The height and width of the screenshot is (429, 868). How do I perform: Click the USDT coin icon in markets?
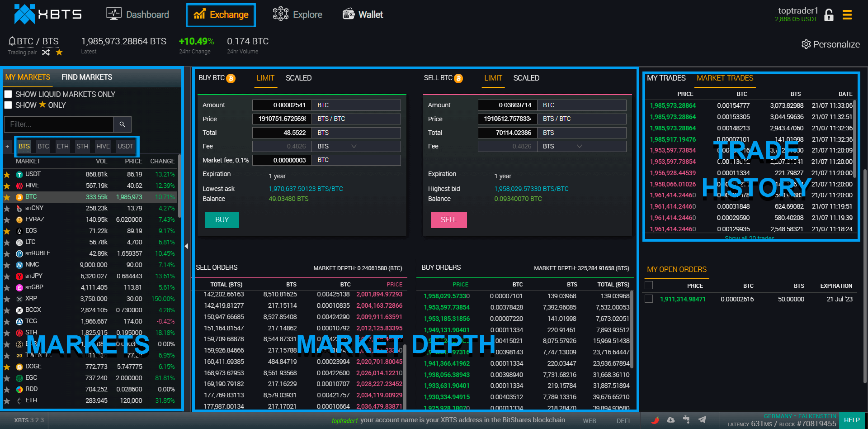(x=19, y=174)
